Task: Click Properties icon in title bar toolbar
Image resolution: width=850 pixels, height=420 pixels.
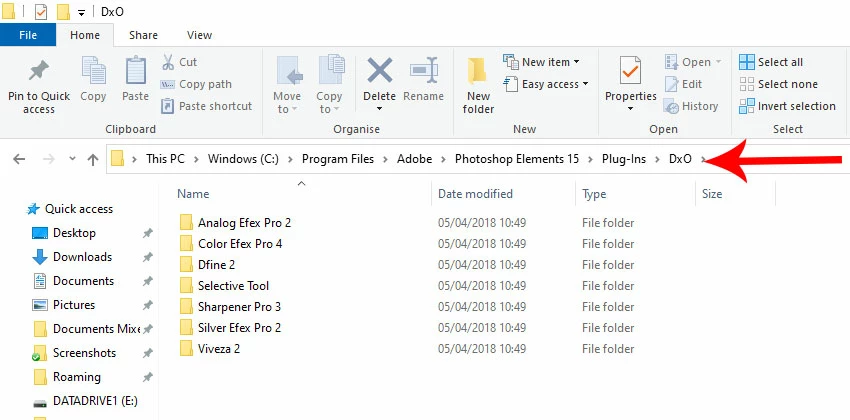Action: [41, 11]
